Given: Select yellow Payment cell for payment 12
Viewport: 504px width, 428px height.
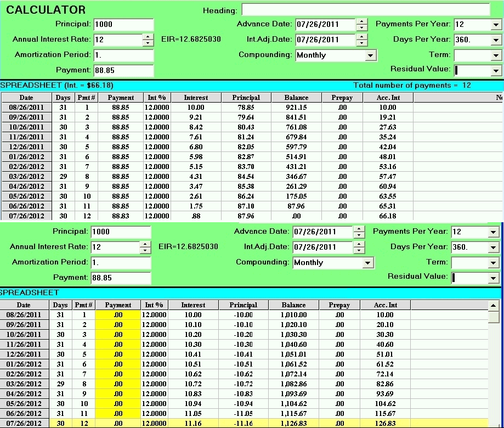Looking at the screenshot, I should point(118,423).
